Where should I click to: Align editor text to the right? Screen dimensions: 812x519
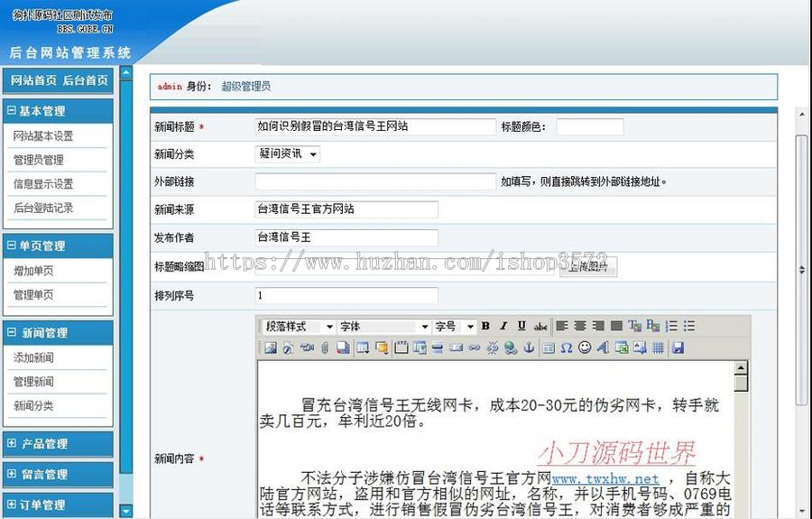point(598,326)
